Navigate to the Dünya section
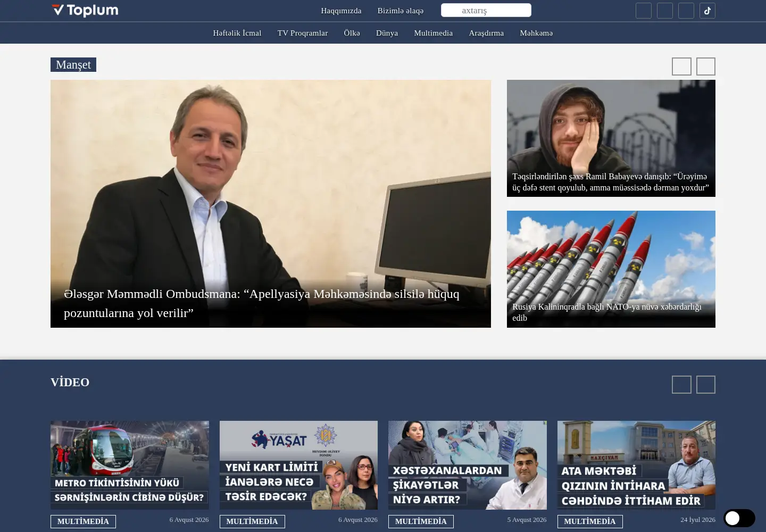 click(387, 33)
